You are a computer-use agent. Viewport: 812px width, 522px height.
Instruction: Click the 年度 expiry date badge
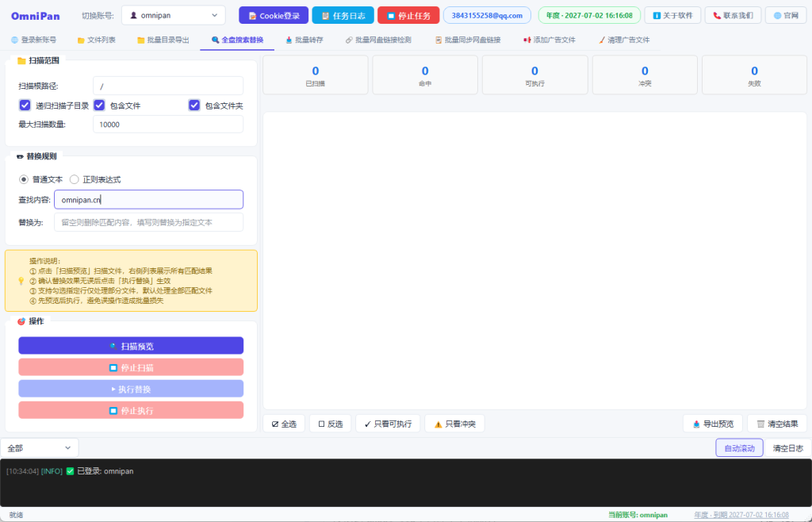point(589,16)
